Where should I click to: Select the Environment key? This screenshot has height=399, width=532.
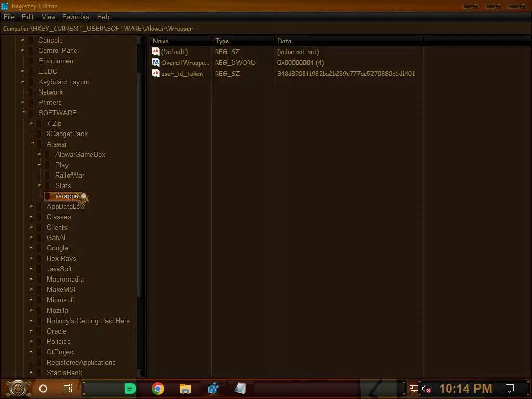[x=57, y=61]
